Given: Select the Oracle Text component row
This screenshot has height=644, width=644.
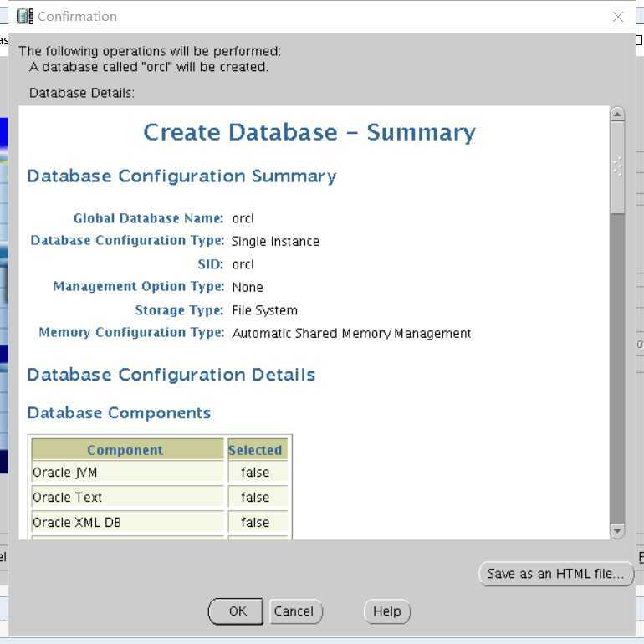Looking at the screenshot, I should (160, 498).
